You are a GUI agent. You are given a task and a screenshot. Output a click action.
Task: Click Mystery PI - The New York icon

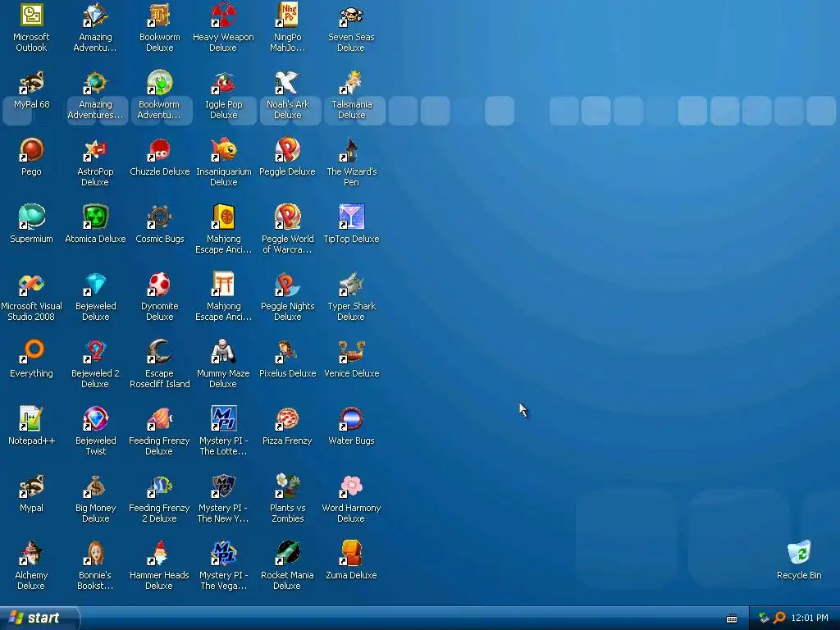click(x=223, y=486)
